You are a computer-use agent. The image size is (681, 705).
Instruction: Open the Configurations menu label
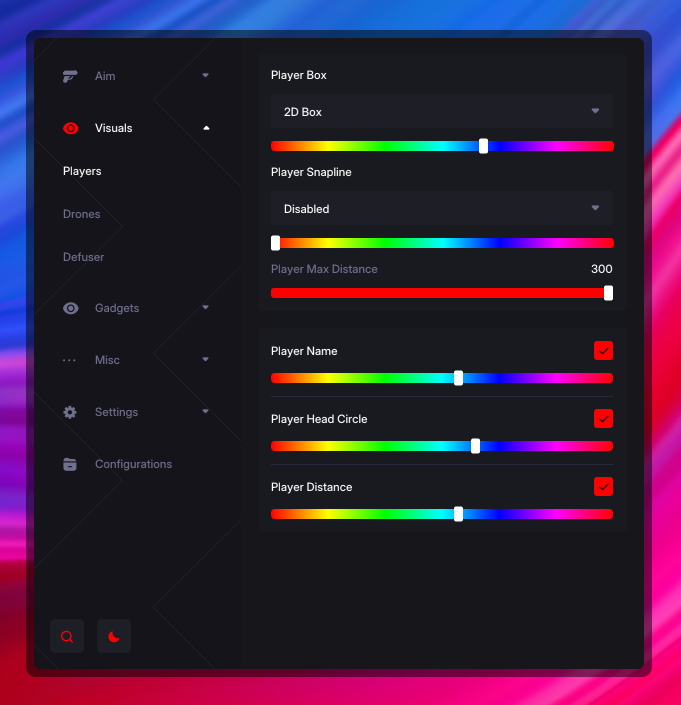pyautogui.click(x=134, y=464)
